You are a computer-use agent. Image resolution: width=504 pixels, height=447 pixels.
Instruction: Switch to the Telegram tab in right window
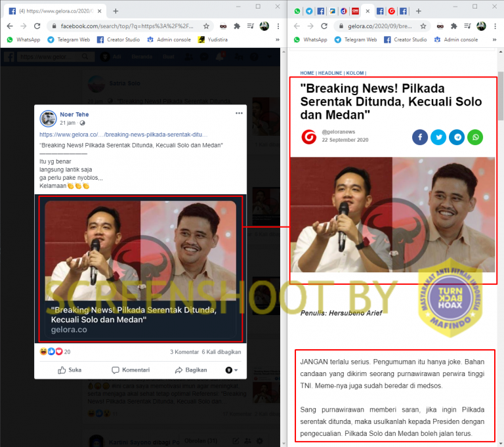coord(309,11)
